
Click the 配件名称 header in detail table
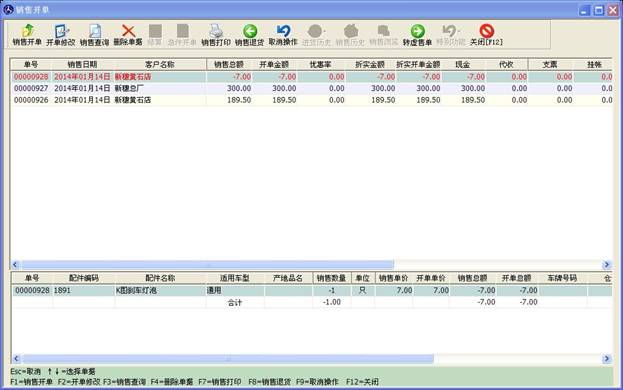[x=160, y=278]
